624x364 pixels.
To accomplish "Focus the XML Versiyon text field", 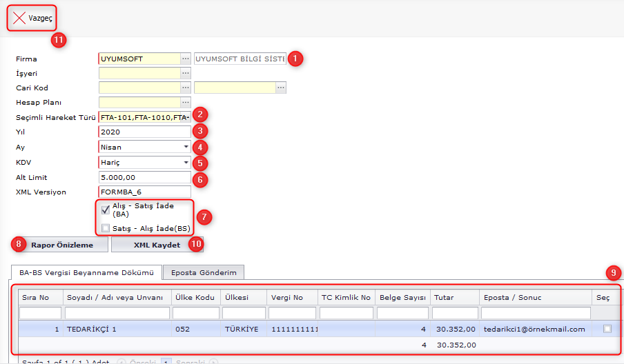I will (144, 191).
